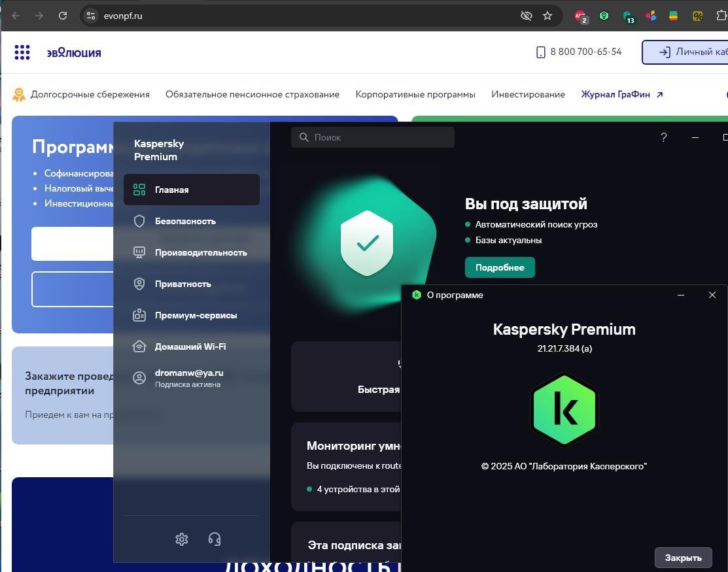
Task: Reload the evonpf.ru page
Action: tap(63, 16)
